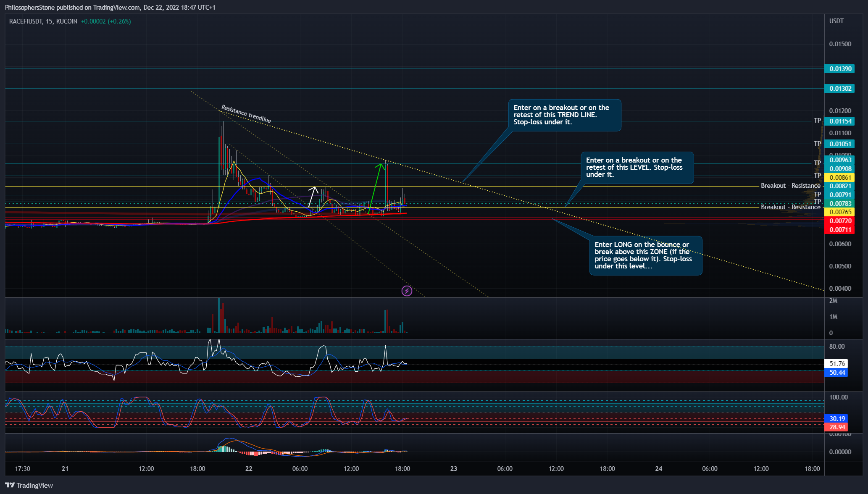Click the 0.00908 price label
Viewport: 868px width, 494px height.
pyautogui.click(x=839, y=169)
